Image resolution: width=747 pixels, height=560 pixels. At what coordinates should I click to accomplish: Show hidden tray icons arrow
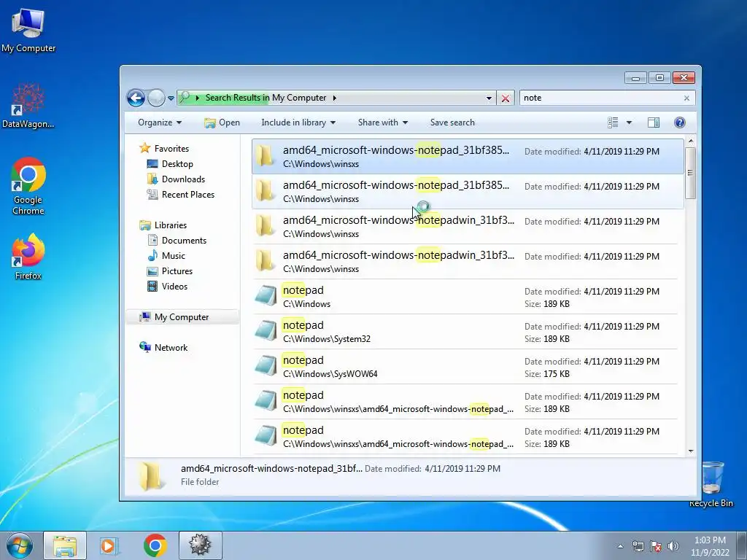click(x=620, y=546)
